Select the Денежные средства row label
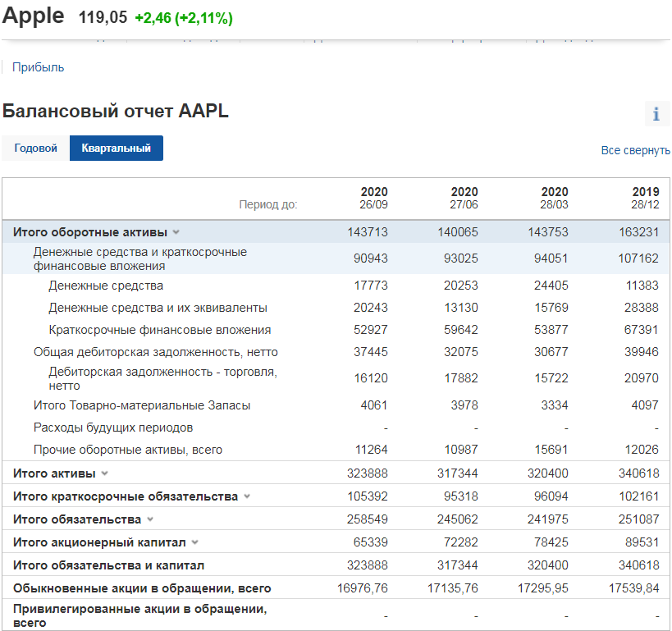This screenshot has width=672, height=631. coord(106,286)
